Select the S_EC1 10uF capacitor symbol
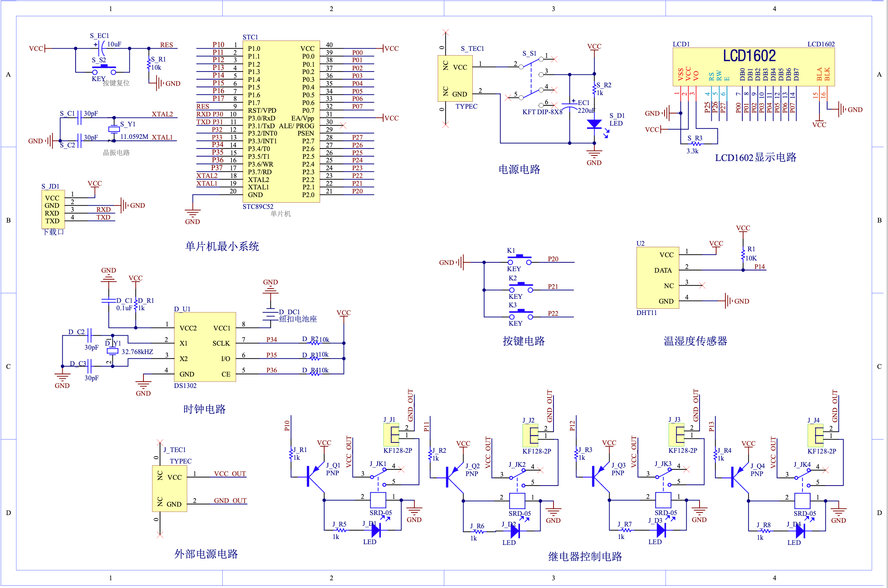Image resolution: width=888 pixels, height=588 pixels. pos(101,48)
